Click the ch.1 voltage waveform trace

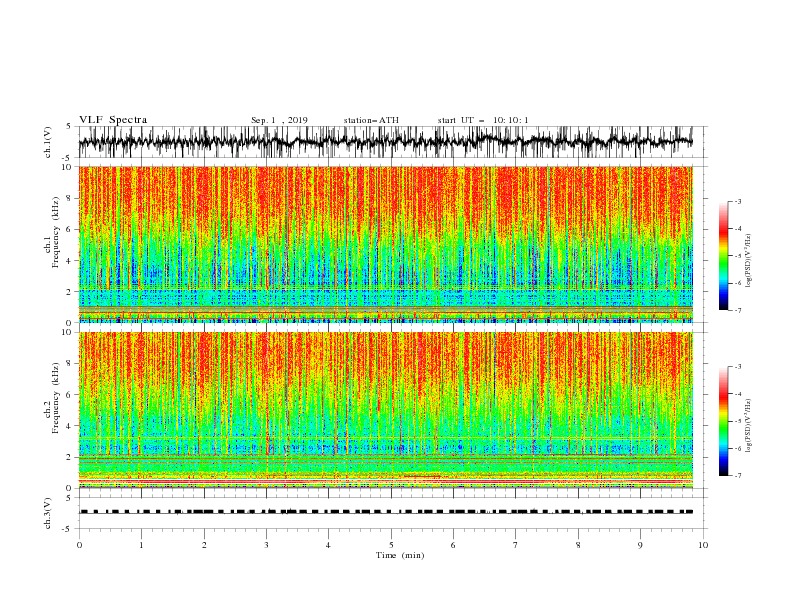(x=386, y=142)
